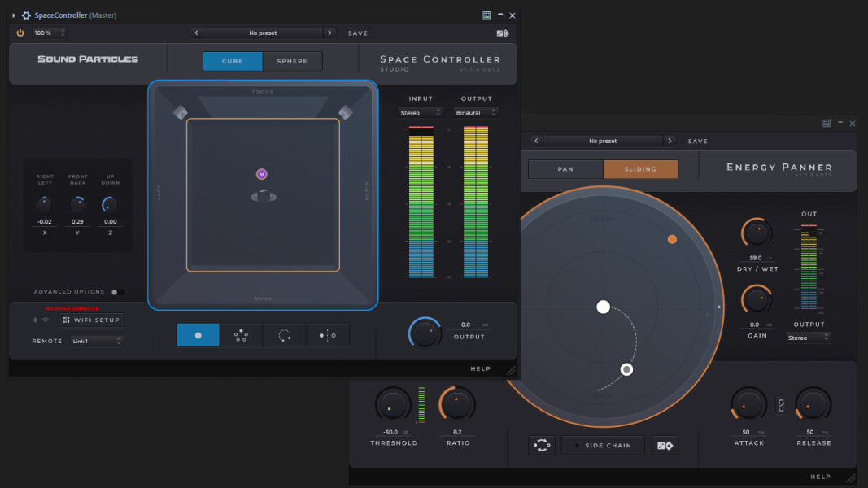Open the WiFi Setup button
This screenshot has height=488, width=868.
tap(92, 320)
